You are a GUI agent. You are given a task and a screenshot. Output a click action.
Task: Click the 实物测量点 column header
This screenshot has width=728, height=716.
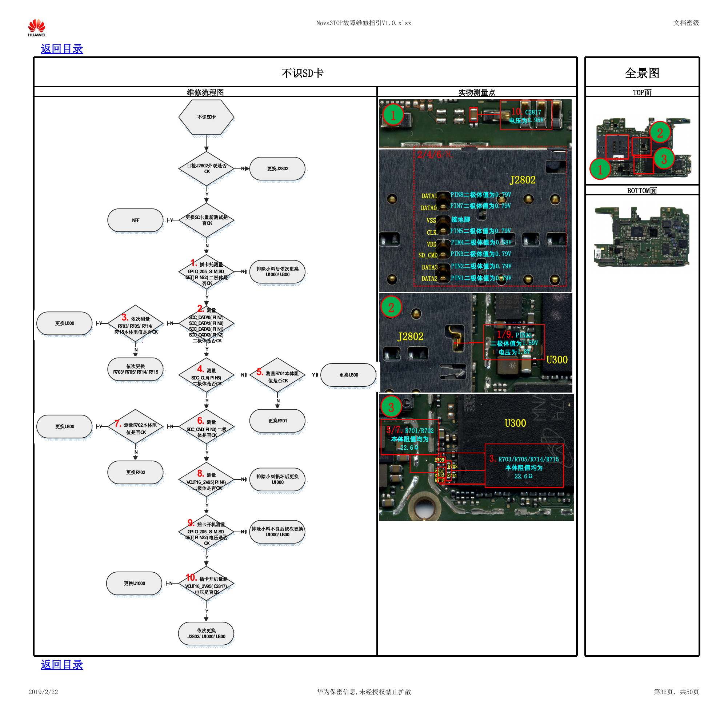click(477, 92)
